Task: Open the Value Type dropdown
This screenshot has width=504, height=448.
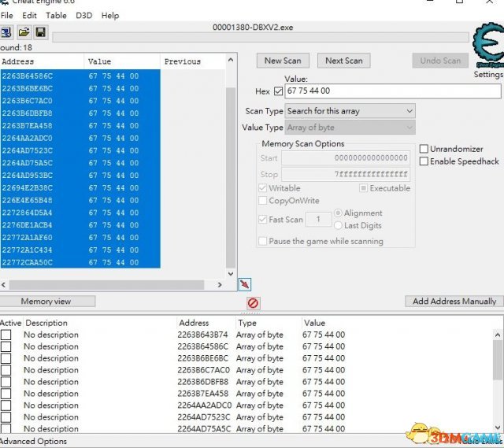Action: click(x=350, y=128)
